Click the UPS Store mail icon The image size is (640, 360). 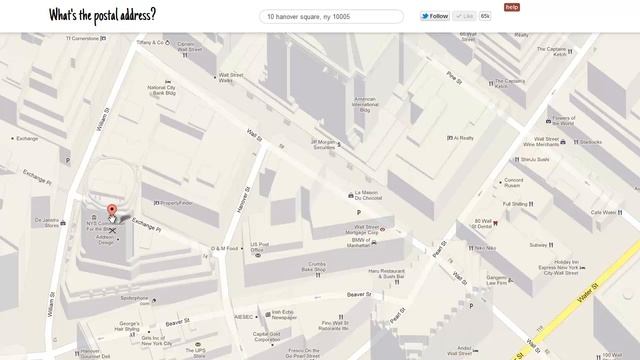(198, 344)
